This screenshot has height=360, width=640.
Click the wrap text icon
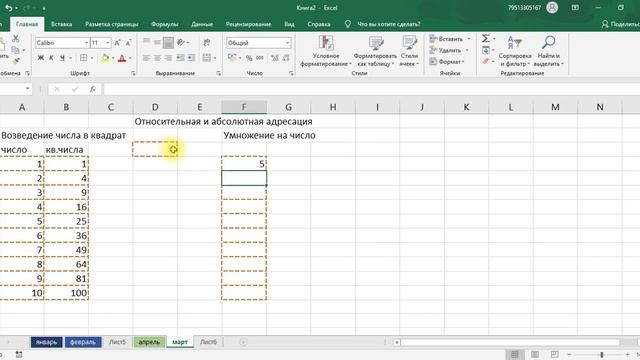(x=207, y=42)
